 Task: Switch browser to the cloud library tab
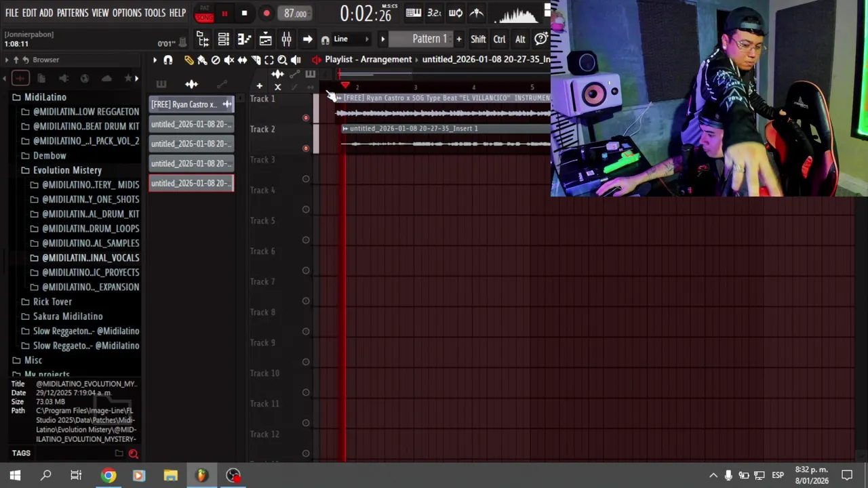tap(106, 78)
